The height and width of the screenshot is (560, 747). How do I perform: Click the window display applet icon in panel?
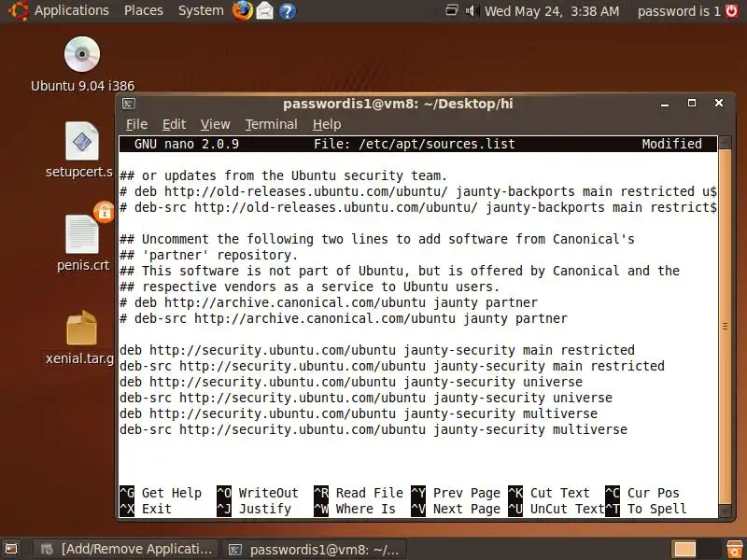pyautogui.click(x=452, y=10)
